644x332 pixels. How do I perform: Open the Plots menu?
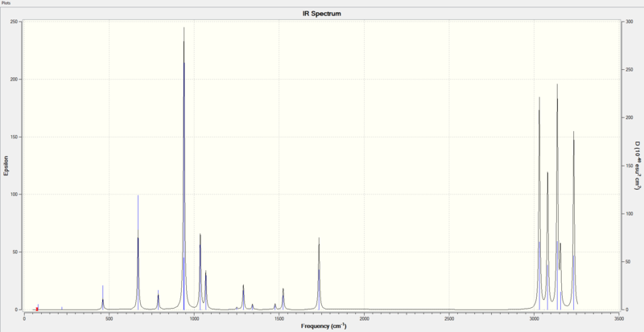pyautogui.click(x=6, y=2)
